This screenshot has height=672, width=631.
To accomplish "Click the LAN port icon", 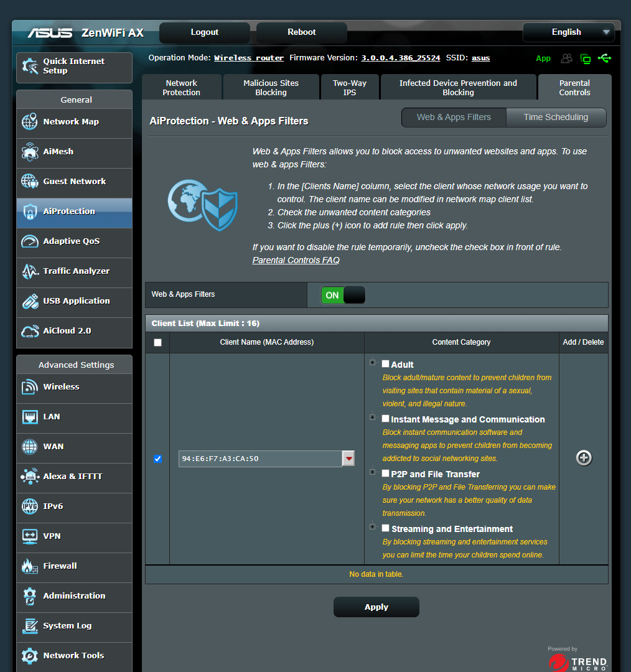I will [x=30, y=416].
